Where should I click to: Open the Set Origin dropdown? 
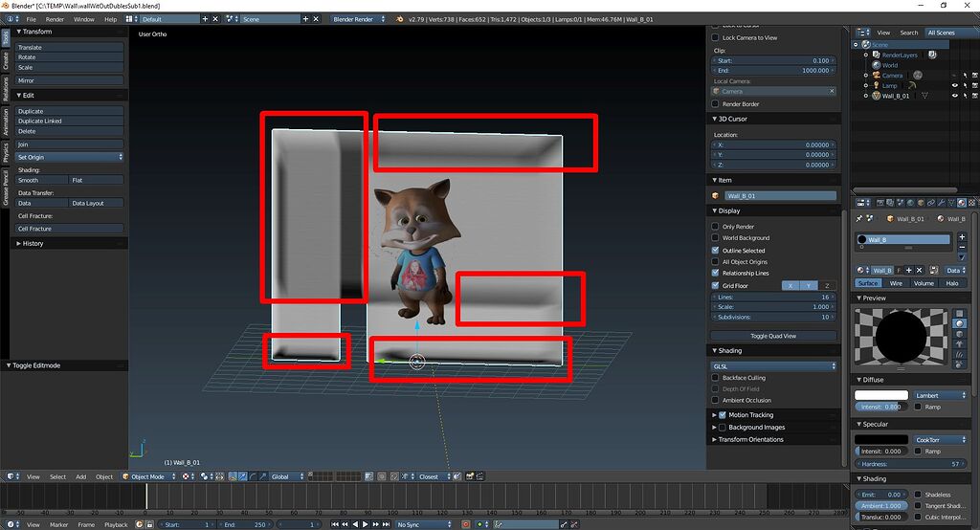pos(69,157)
